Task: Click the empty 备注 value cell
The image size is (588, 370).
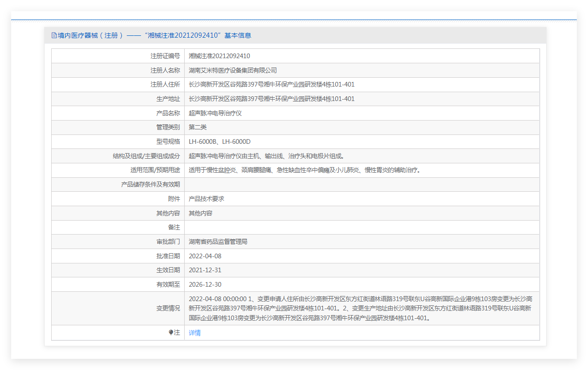Action: coord(361,227)
